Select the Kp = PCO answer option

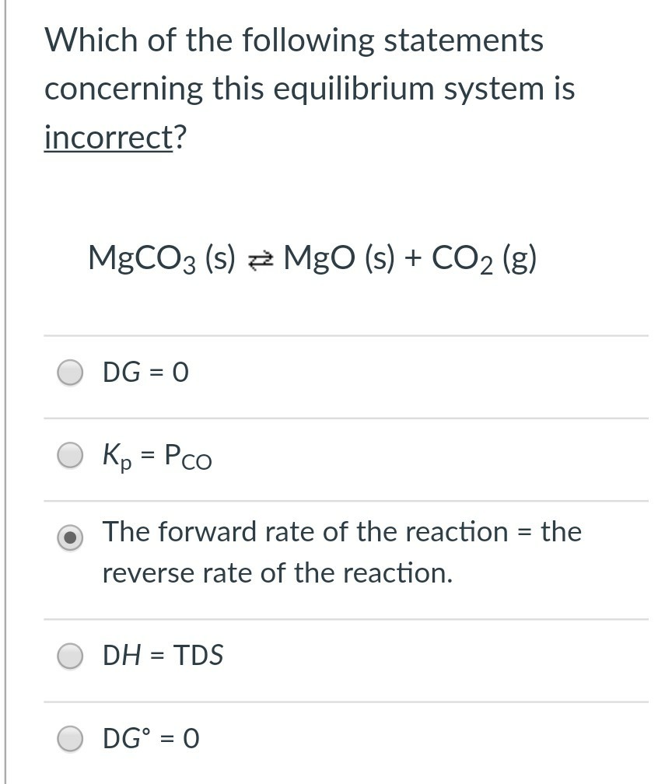[69, 456]
